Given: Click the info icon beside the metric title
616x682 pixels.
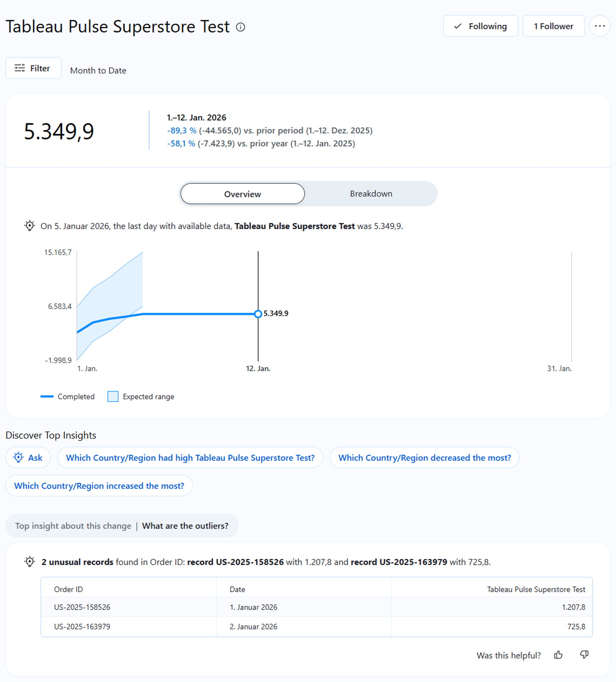Looking at the screenshot, I should tap(241, 27).
